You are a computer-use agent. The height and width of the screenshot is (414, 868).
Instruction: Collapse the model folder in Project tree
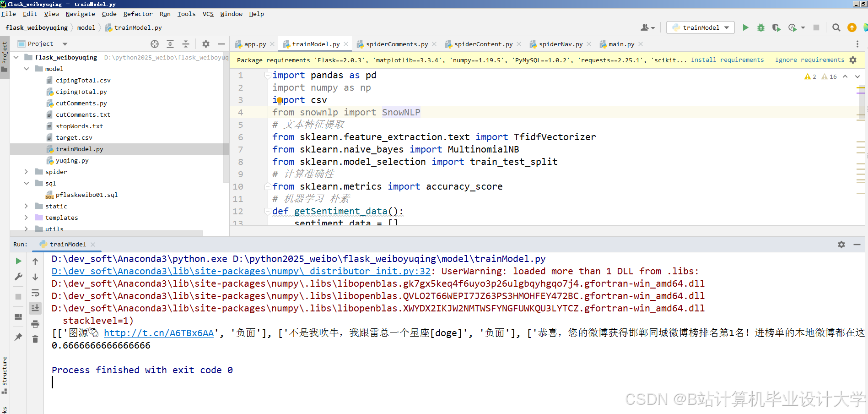(x=27, y=69)
